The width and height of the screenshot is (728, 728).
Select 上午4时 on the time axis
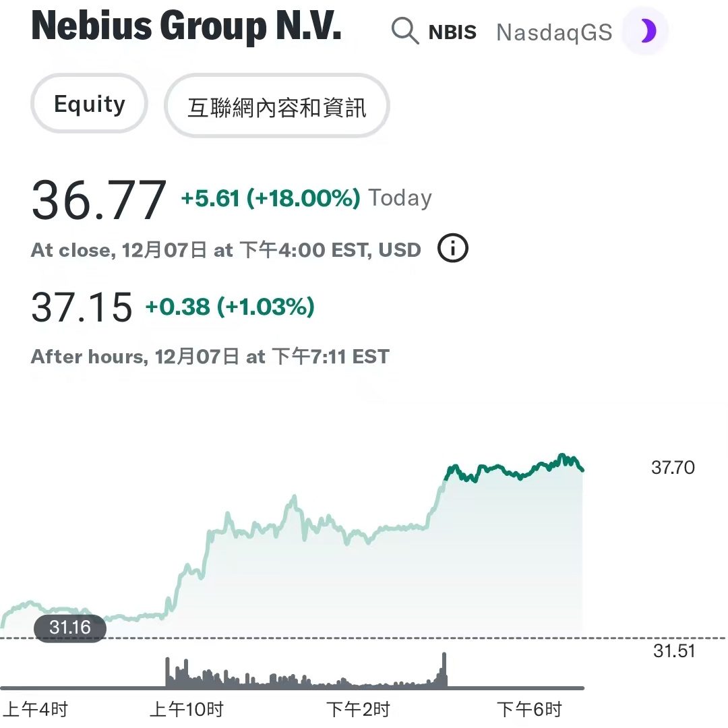(36, 709)
